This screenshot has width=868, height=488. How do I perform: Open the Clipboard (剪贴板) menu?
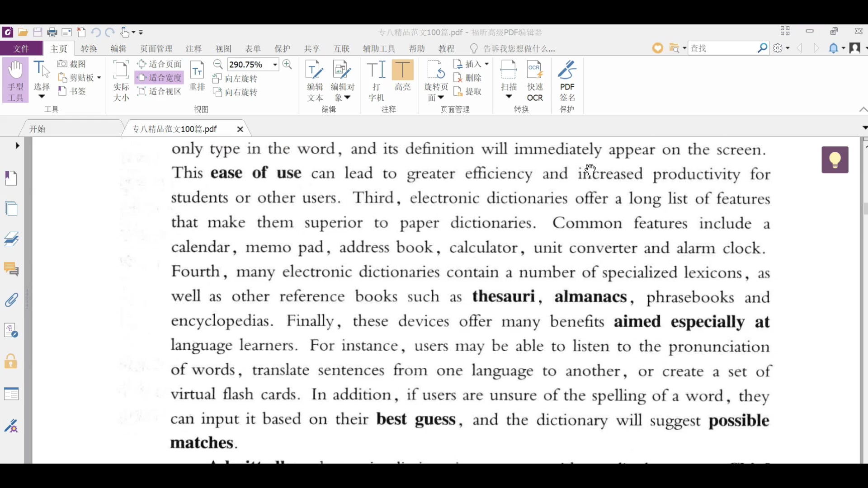(79, 78)
